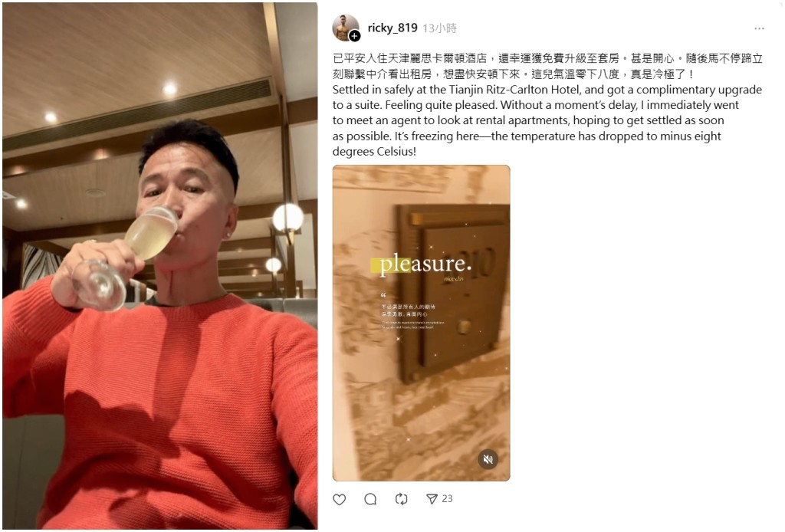
Task: Click the champagne glass in the photo
Action: 123,258
